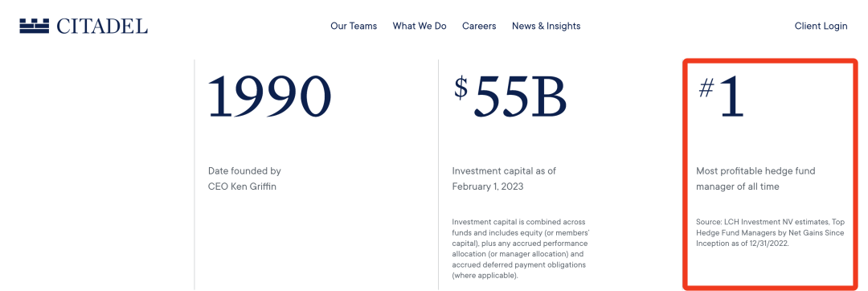Click the $55B investment capital figure
Viewport: 868px width, 291px height.
tap(510, 96)
